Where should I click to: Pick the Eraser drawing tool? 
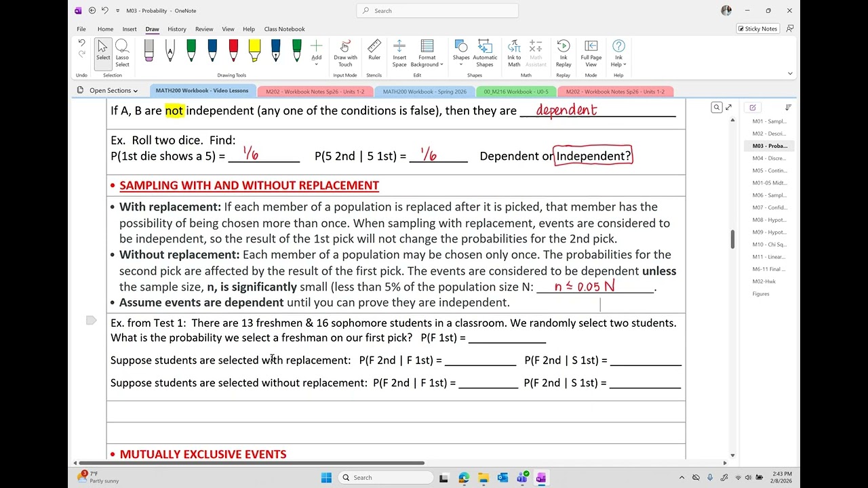click(x=149, y=51)
